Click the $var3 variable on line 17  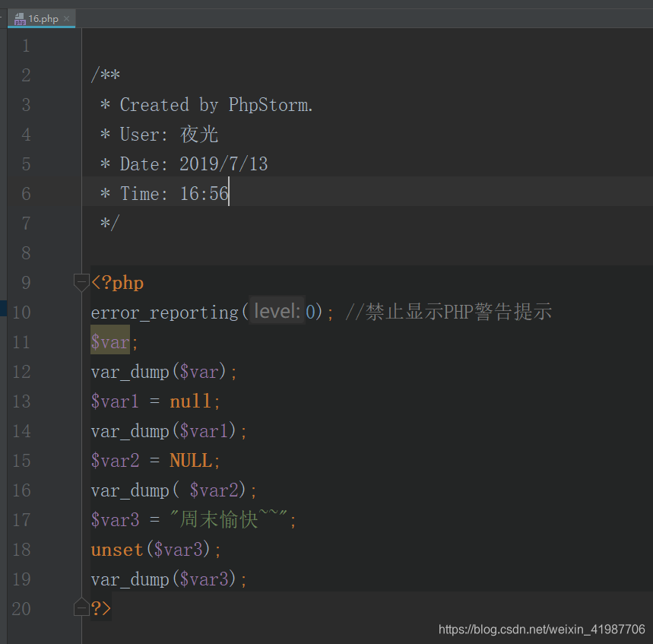click(115, 520)
